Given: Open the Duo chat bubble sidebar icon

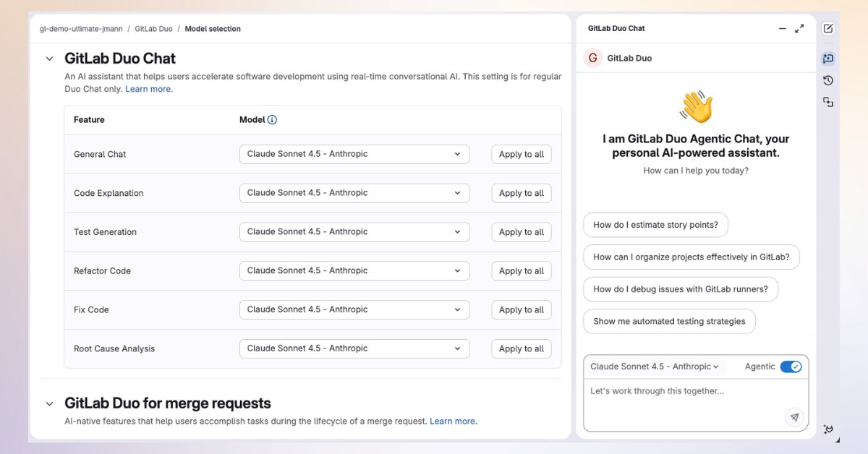Looking at the screenshot, I should coord(828,59).
